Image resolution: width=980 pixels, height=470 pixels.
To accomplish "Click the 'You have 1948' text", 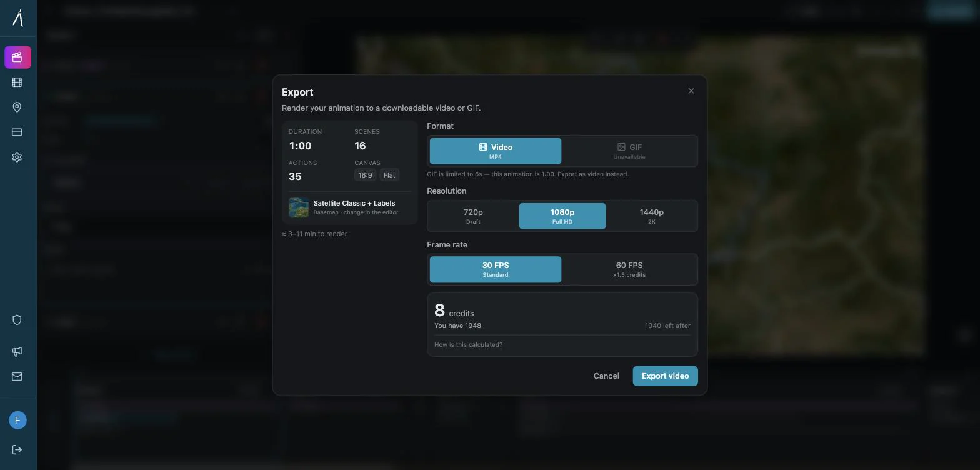I will point(457,326).
